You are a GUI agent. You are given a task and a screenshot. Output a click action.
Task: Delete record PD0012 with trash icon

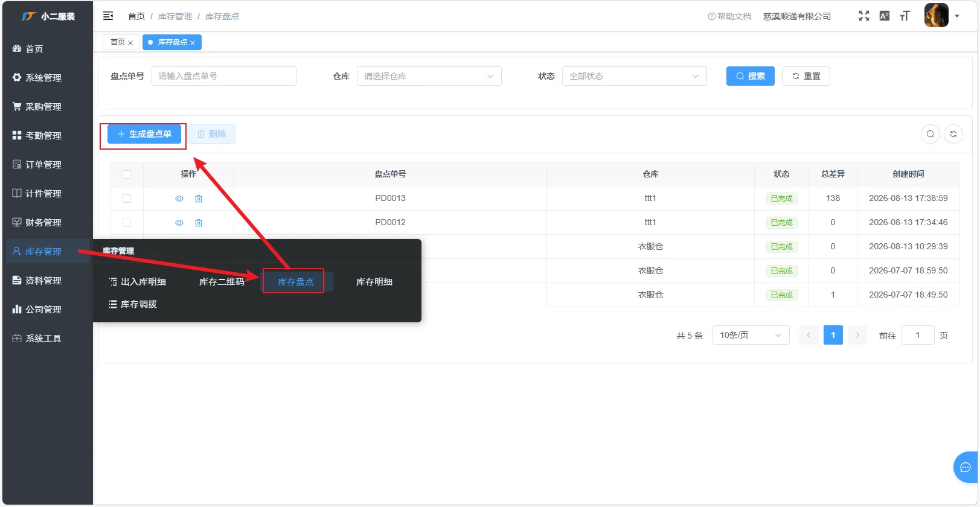pyautogui.click(x=199, y=223)
